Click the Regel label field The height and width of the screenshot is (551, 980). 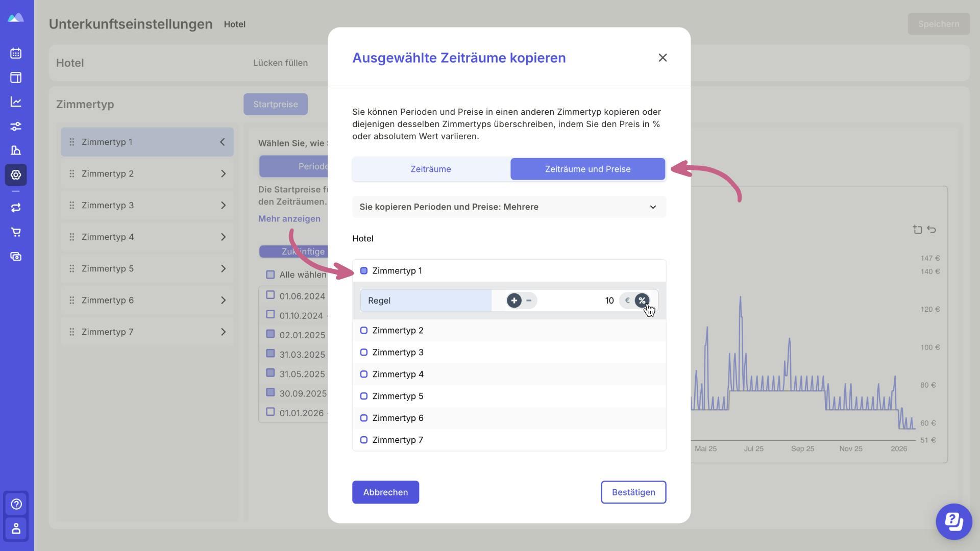pyautogui.click(x=426, y=300)
